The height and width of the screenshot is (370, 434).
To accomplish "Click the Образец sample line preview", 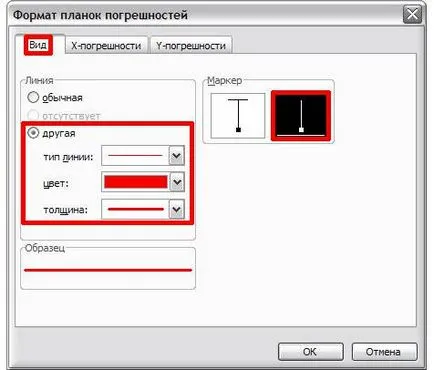I will point(108,270).
